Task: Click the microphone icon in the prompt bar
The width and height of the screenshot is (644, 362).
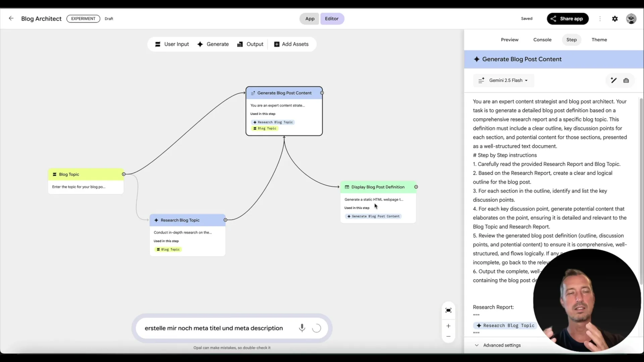Action: point(302,328)
